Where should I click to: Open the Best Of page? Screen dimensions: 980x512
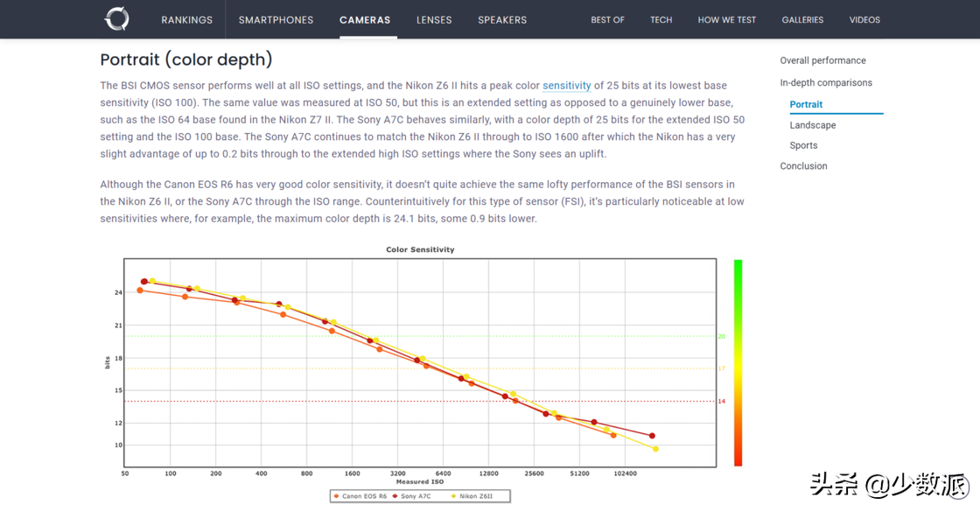coord(607,20)
